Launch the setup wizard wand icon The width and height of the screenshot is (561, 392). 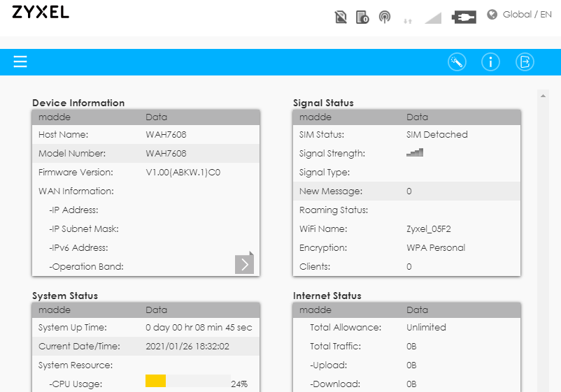click(x=457, y=61)
